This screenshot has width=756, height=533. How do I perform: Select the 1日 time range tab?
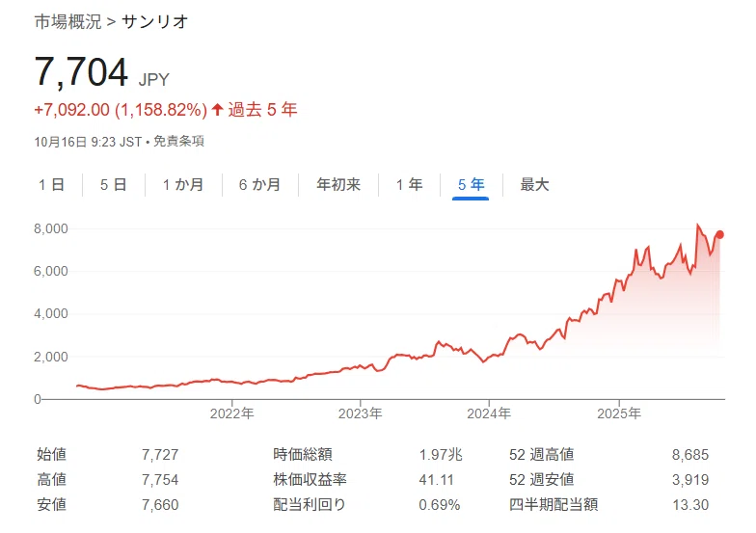52,185
